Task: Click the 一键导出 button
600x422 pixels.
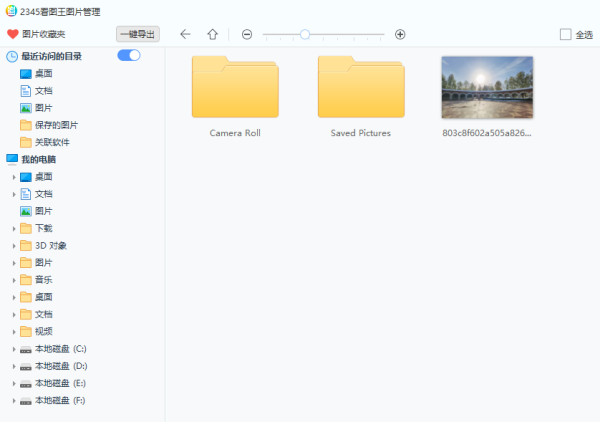Action: click(137, 34)
